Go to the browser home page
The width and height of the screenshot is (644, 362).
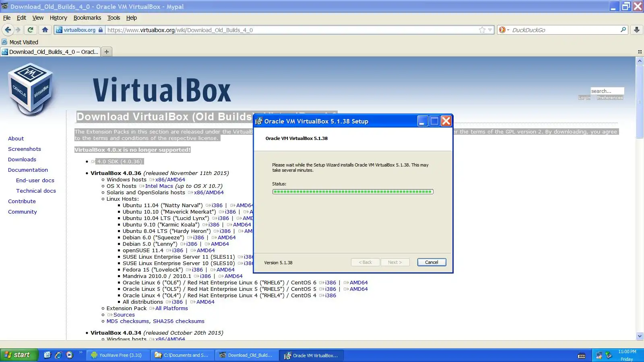(x=45, y=30)
